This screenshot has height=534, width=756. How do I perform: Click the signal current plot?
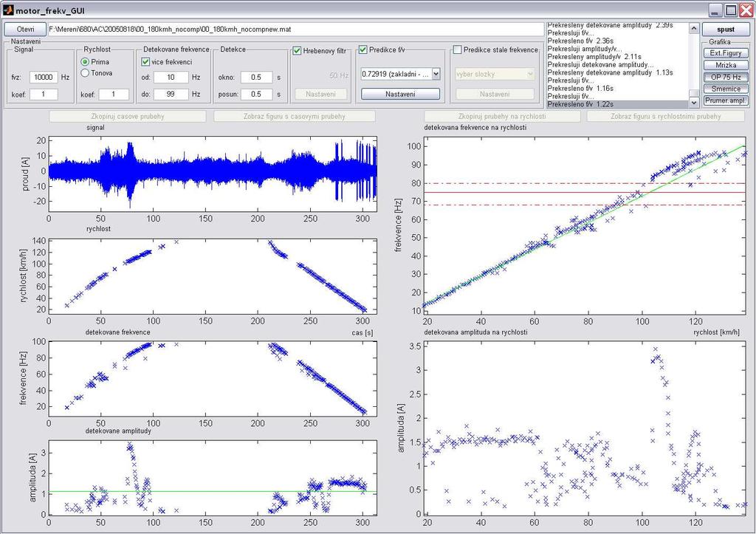pyautogui.click(x=213, y=174)
